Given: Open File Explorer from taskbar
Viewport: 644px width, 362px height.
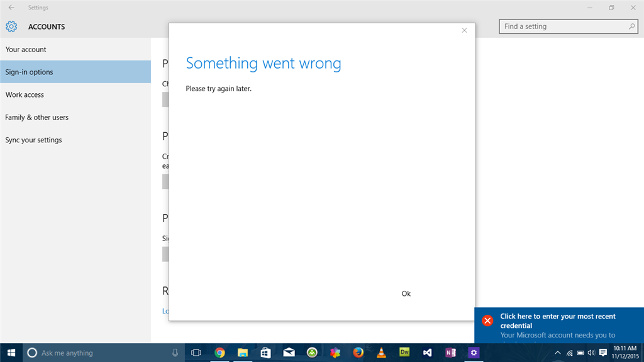Looking at the screenshot, I should coord(243,353).
